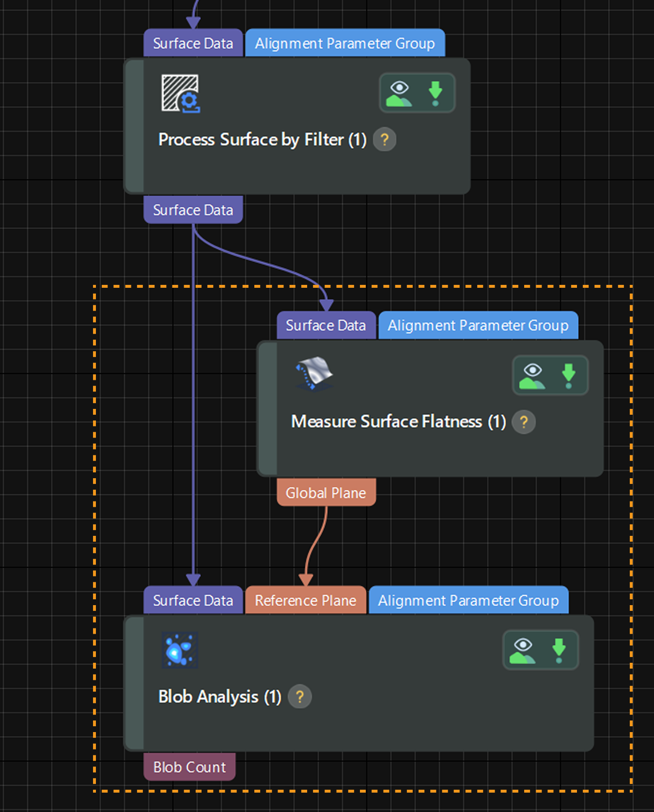Image resolution: width=654 pixels, height=812 pixels.
Task: Select Alignment Parameter Group on Measure Surface Flatness
Action: point(478,326)
